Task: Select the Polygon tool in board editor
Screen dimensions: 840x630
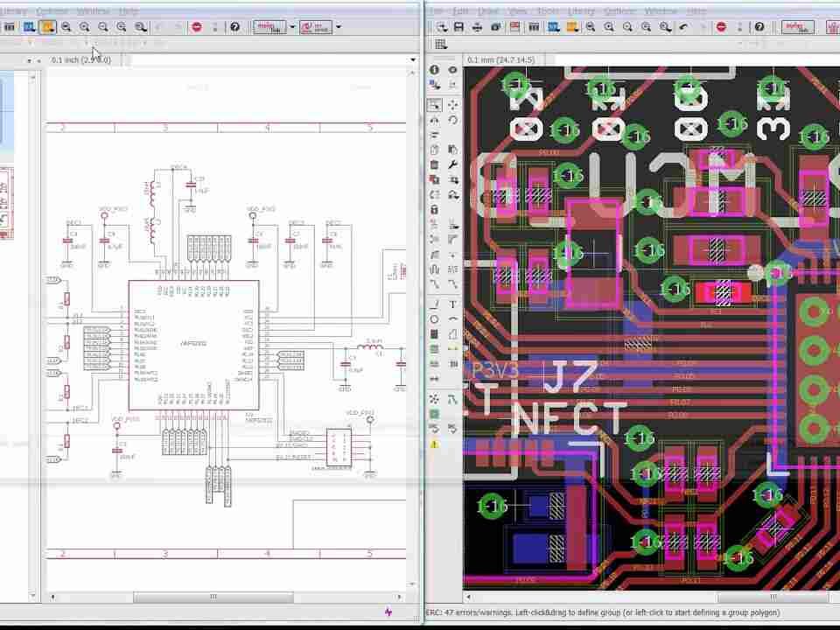Action: 452,334
